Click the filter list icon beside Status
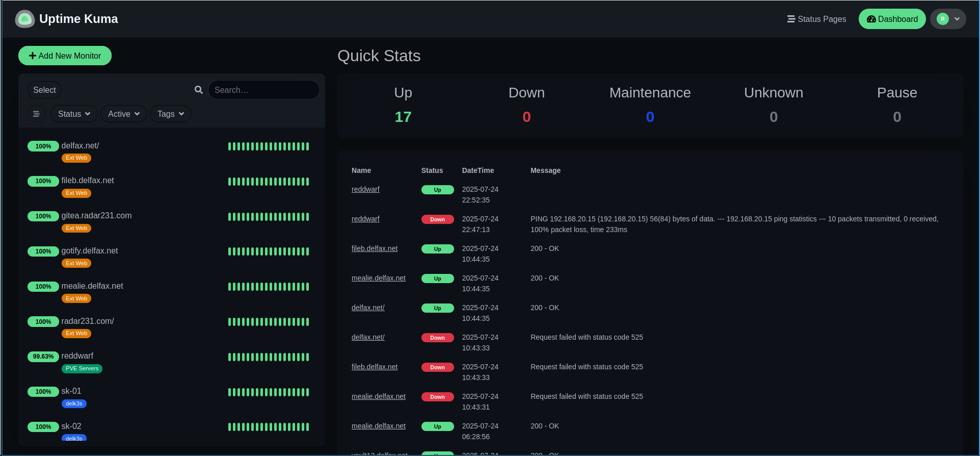The height and width of the screenshot is (456, 980). [x=36, y=114]
